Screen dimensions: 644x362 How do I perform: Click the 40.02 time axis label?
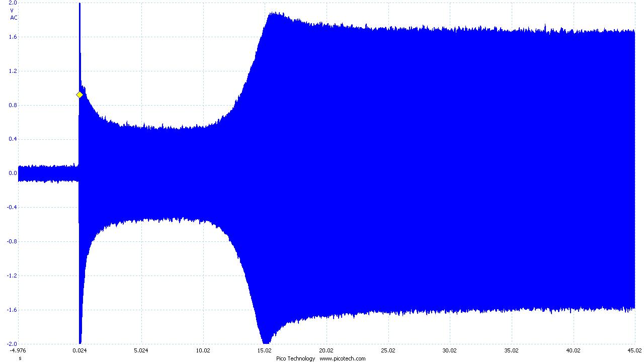(573, 350)
